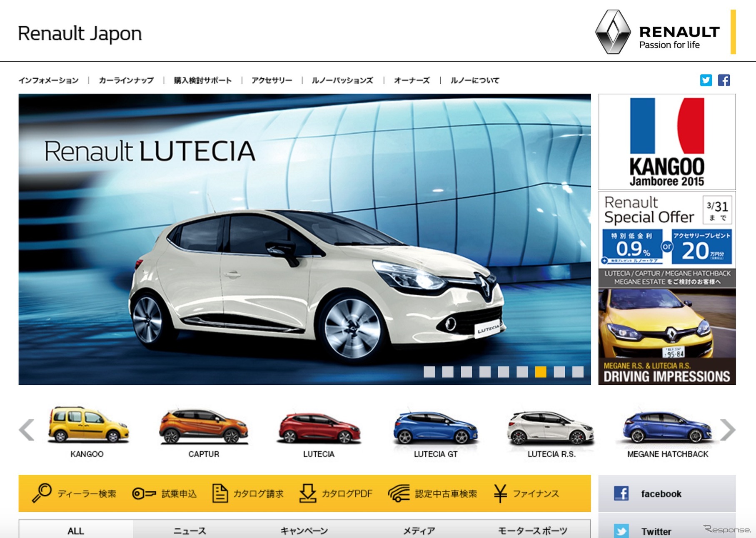Screen dimensions: 756x538
Task: Select the orange CAPTUR car thumbnail
Action: click(204, 426)
